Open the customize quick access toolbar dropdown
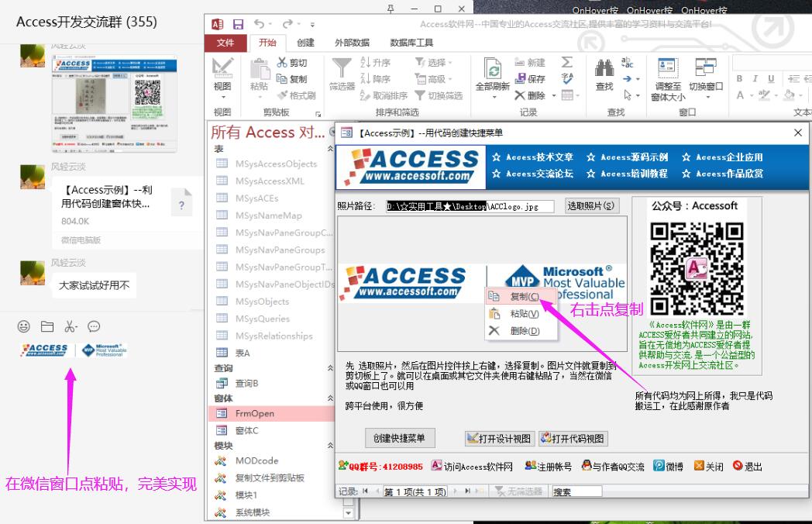812x524 pixels. tap(312, 24)
